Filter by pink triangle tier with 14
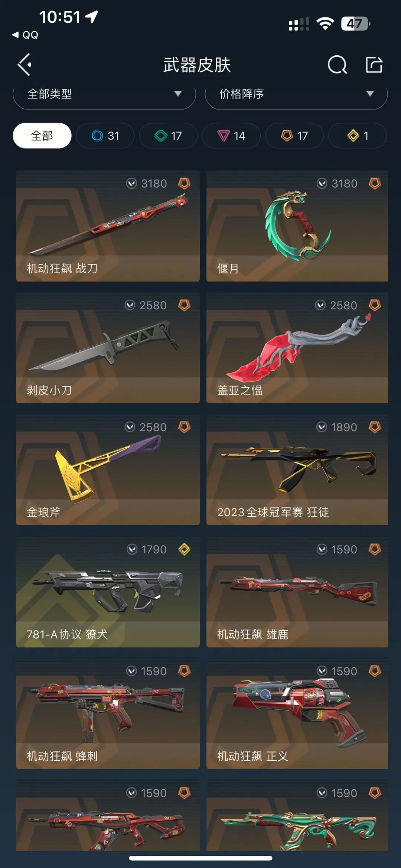The width and height of the screenshot is (401, 868). point(231,136)
